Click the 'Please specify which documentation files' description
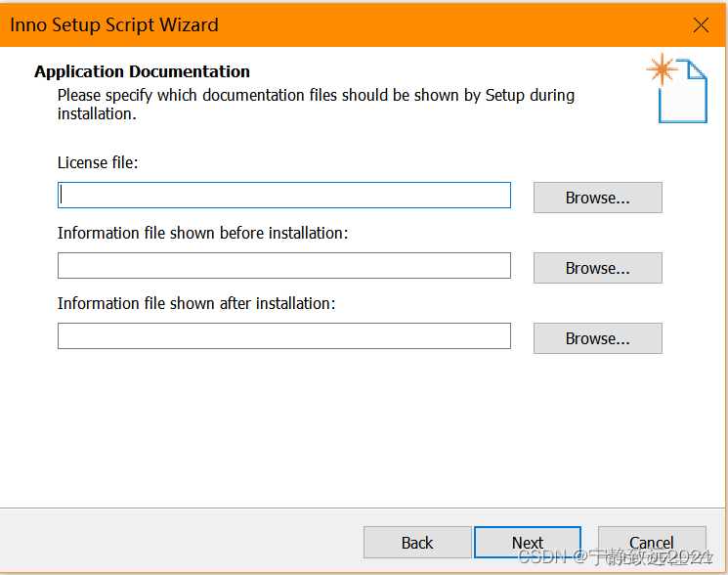The height and width of the screenshot is (575, 728). click(316, 105)
